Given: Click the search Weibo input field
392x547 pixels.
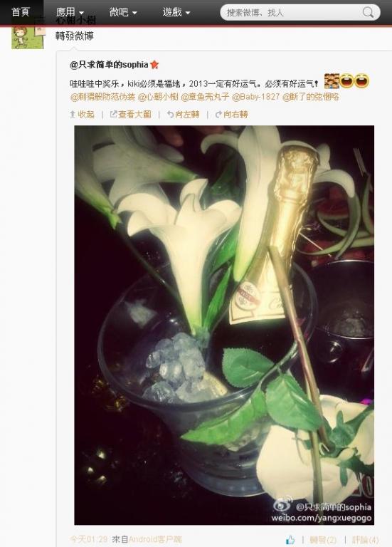Looking at the screenshot, I should [x=292, y=13].
